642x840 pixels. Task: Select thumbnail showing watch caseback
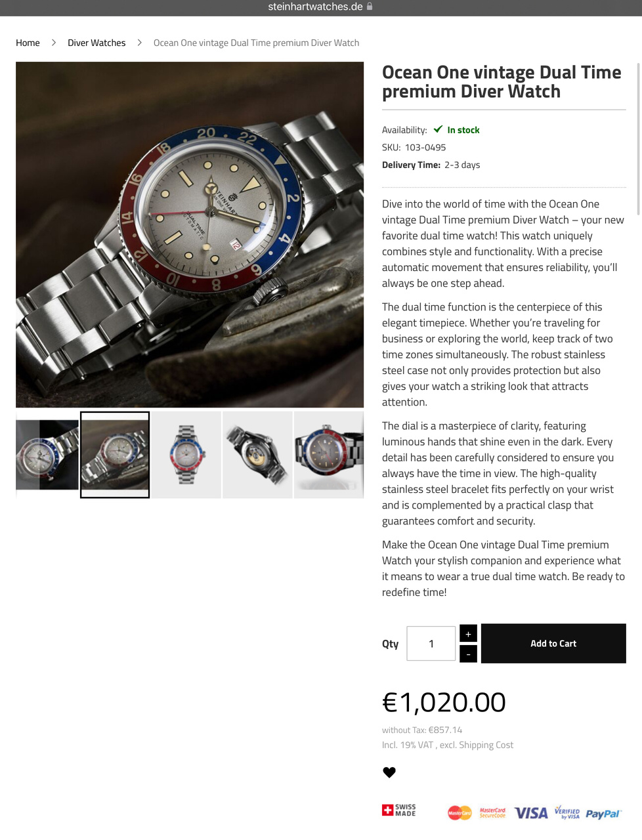(257, 455)
